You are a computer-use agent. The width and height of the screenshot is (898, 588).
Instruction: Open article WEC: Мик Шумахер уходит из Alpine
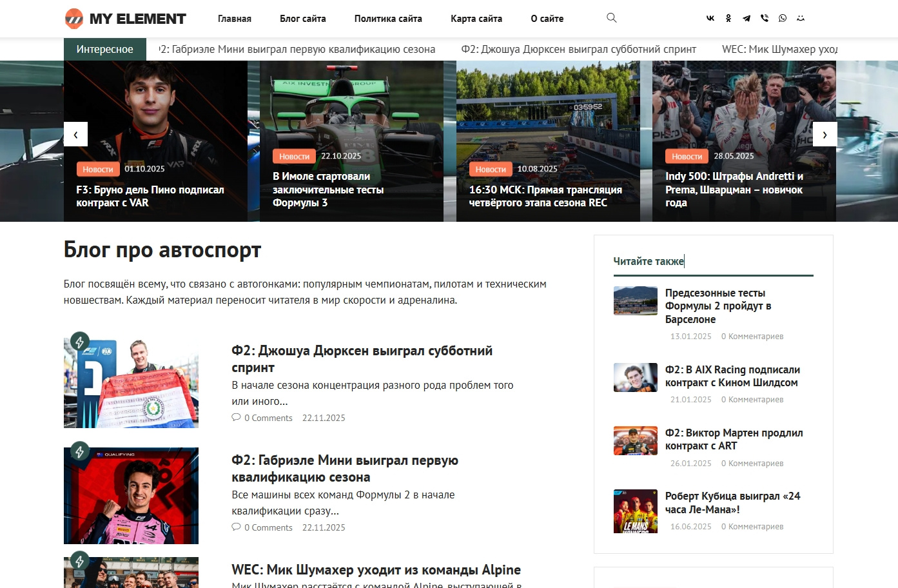point(376,570)
